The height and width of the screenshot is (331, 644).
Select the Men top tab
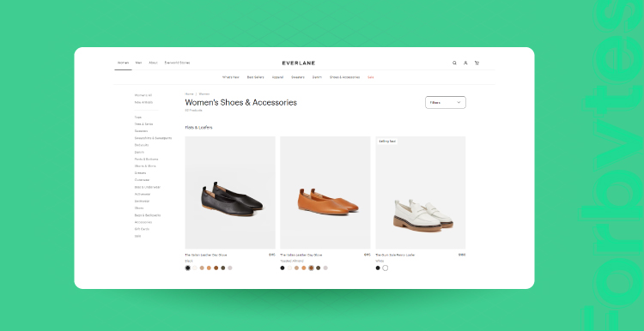tap(138, 63)
